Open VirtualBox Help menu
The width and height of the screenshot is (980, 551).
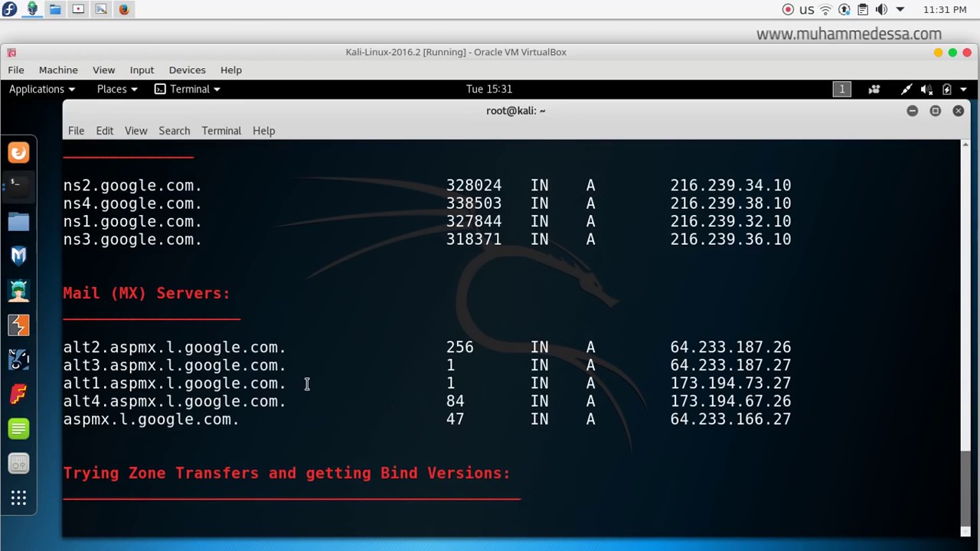(230, 70)
